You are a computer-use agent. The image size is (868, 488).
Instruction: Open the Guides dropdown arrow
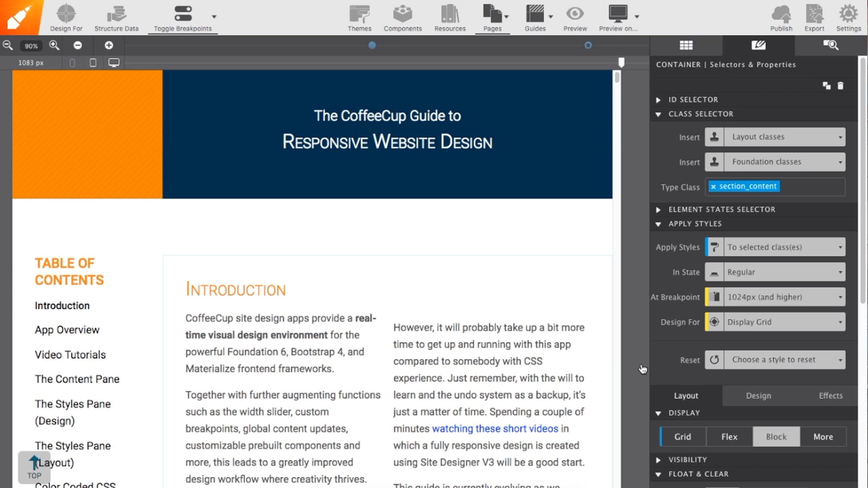coord(551,17)
